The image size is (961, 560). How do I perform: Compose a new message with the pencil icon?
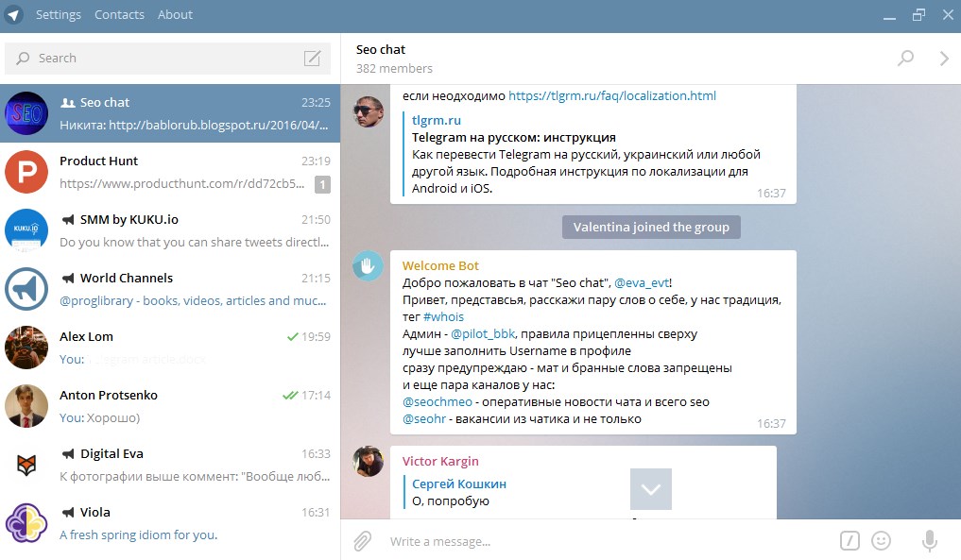click(x=312, y=58)
